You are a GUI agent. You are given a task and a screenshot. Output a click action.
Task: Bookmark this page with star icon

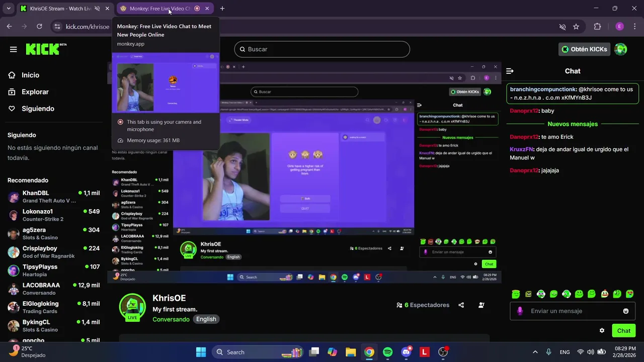pyautogui.click(x=576, y=27)
